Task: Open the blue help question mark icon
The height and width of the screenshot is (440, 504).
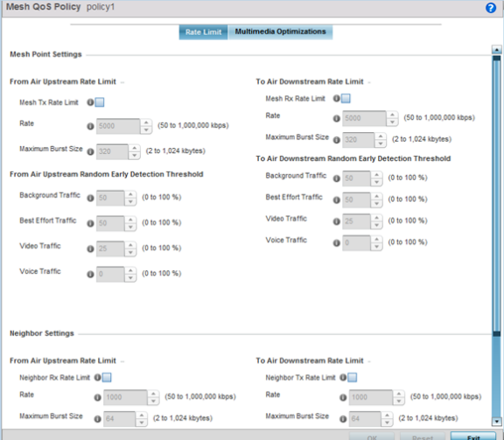Action: pyautogui.click(x=491, y=7)
